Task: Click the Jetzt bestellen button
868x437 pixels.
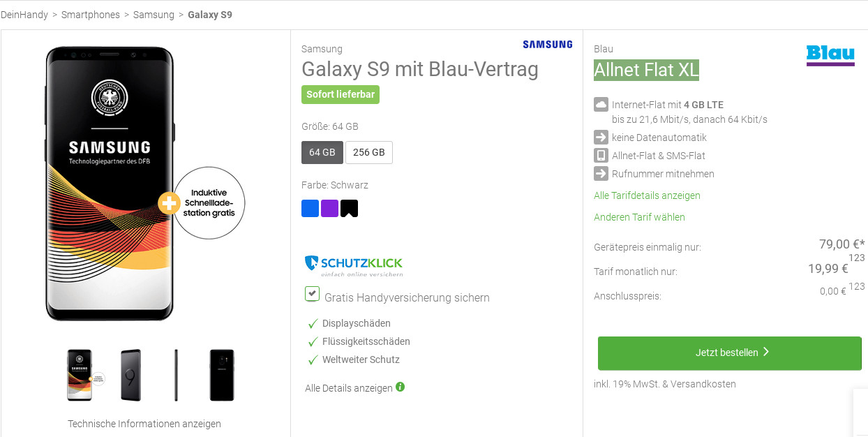Action: (x=730, y=353)
